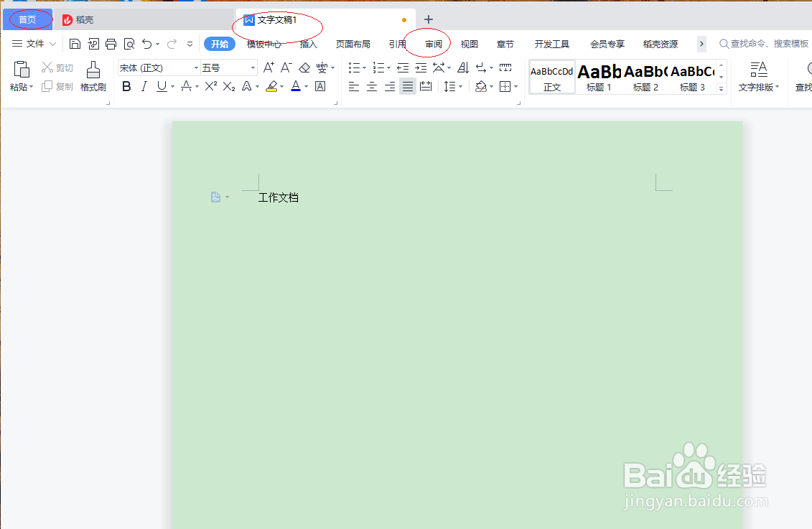Apply the 正文 style

point(552,77)
